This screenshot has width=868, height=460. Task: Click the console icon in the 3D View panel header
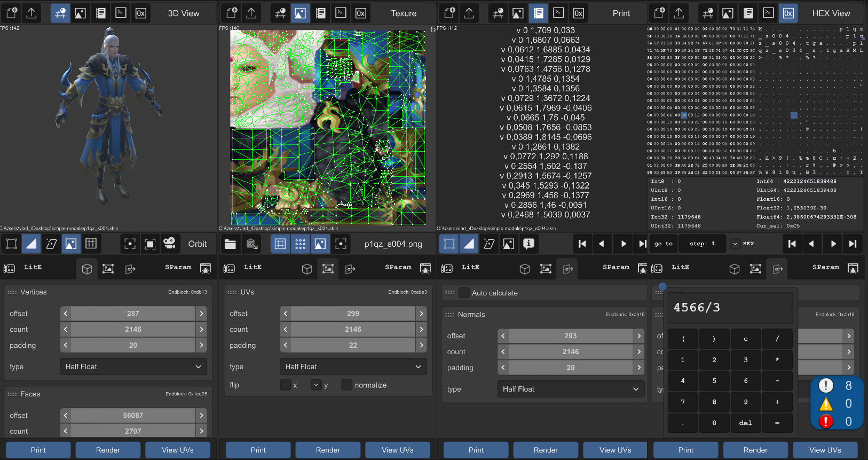tap(121, 13)
